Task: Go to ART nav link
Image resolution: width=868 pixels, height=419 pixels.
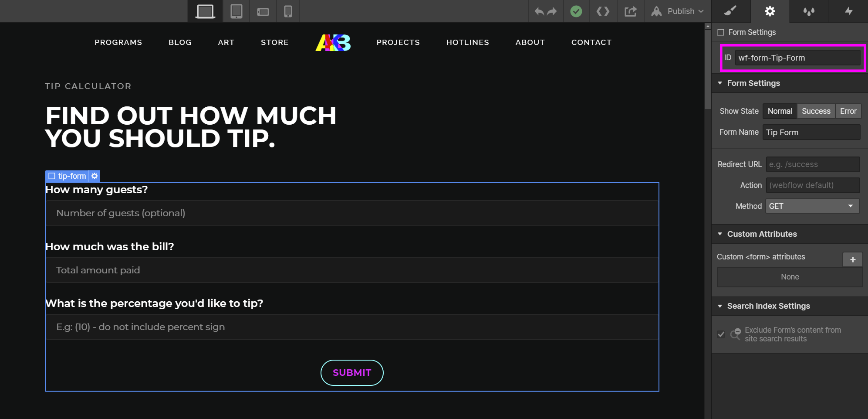Action: click(226, 42)
